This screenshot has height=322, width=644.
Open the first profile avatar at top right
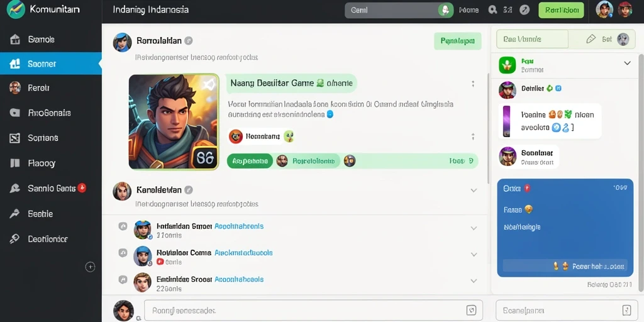(x=604, y=9)
